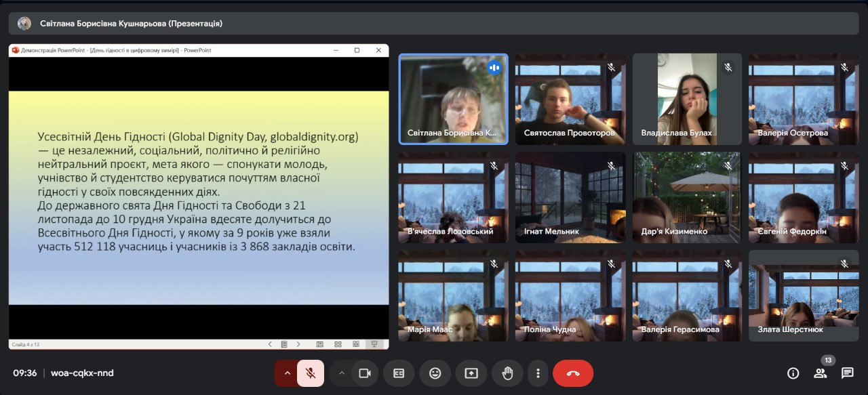Toggle the camera on or off
This screenshot has height=395, width=868.
[x=365, y=373]
